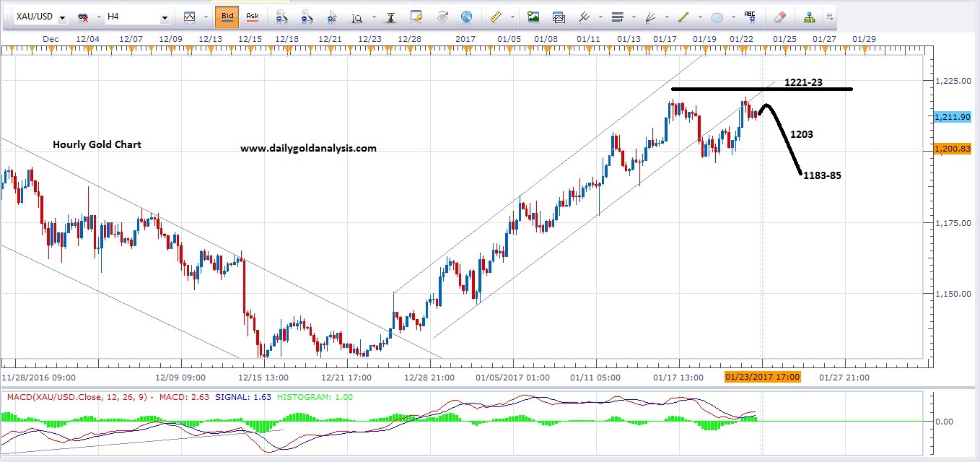The width and height of the screenshot is (980, 462).
Task: Select the ruler measure tool
Action: pos(495,17)
